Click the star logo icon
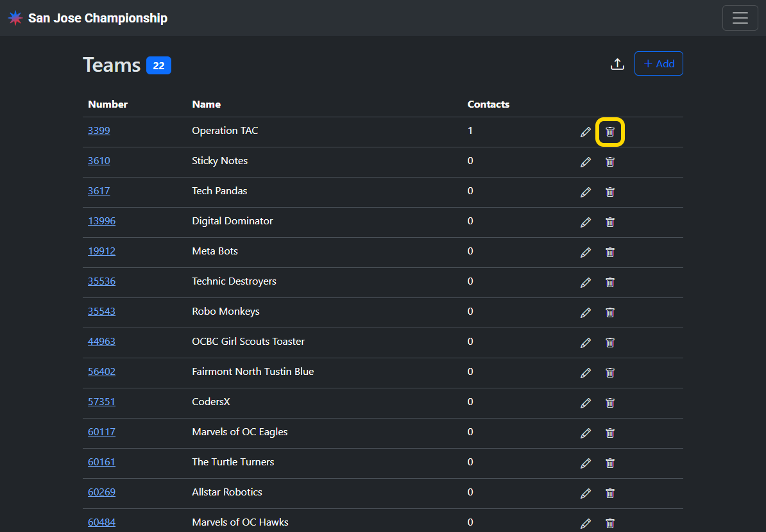Image resolution: width=766 pixels, height=532 pixels. click(15, 18)
